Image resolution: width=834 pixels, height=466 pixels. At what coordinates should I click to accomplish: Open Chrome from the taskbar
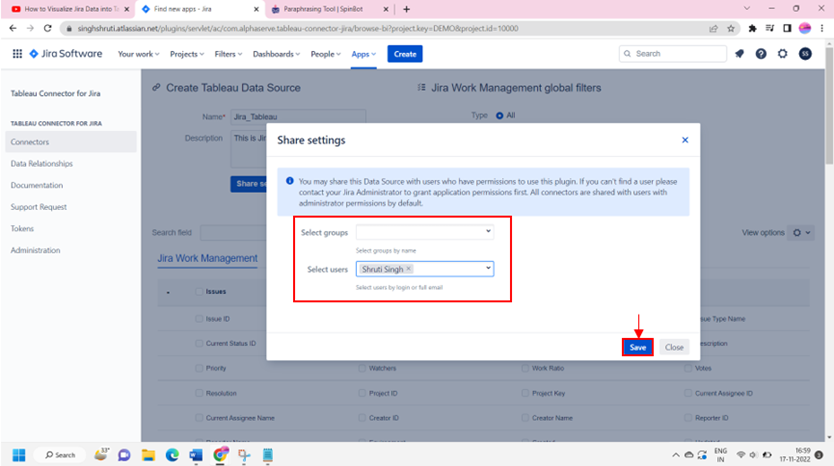coord(220,455)
